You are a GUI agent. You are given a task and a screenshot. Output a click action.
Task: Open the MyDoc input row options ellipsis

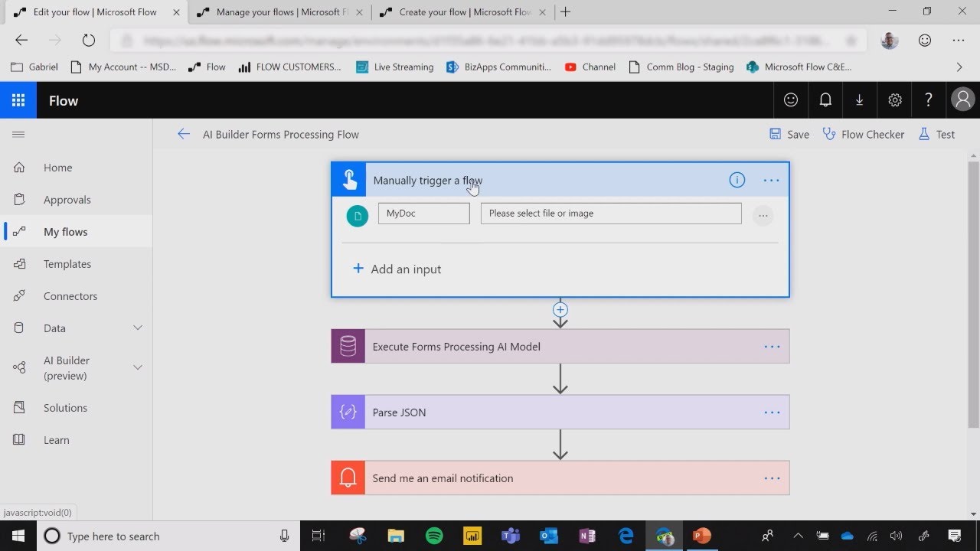click(x=763, y=216)
